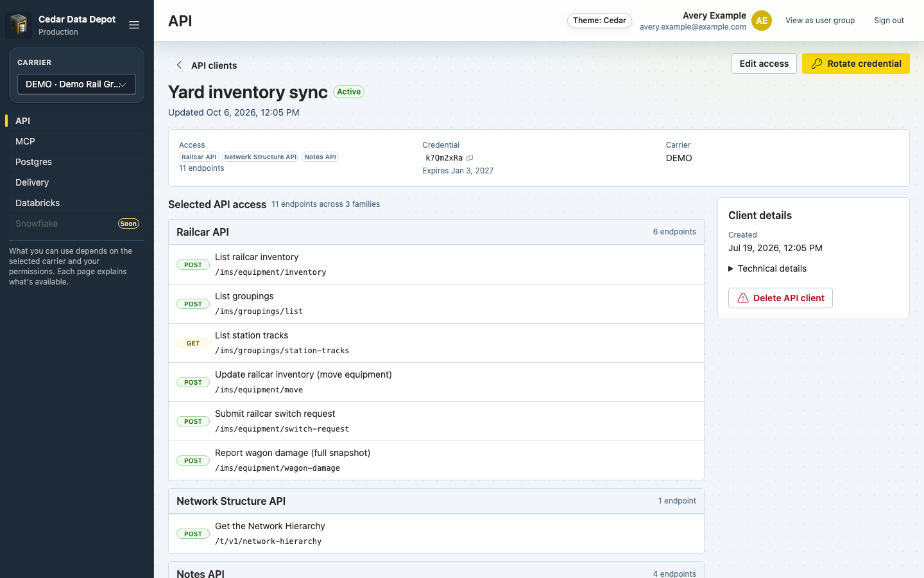
Task: Select Submit railcar switch request row
Action: coord(436,421)
